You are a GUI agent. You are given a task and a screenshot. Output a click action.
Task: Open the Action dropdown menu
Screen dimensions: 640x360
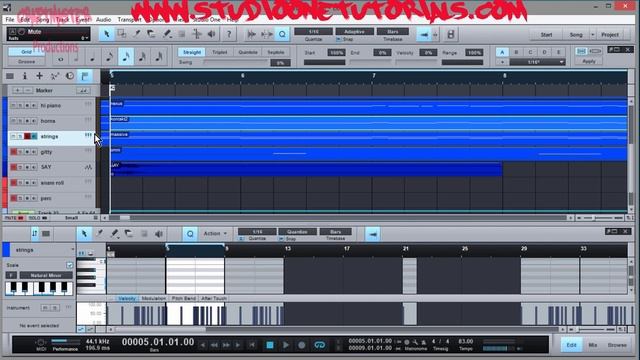pos(215,233)
